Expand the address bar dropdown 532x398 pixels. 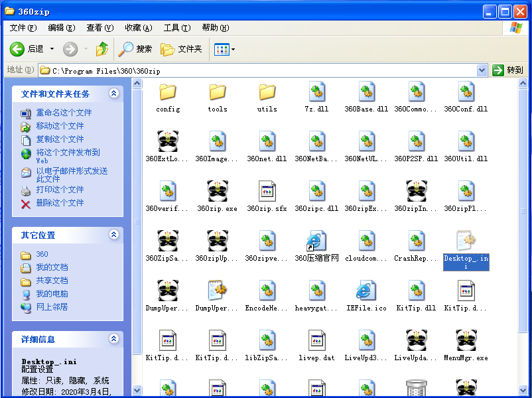(482, 70)
